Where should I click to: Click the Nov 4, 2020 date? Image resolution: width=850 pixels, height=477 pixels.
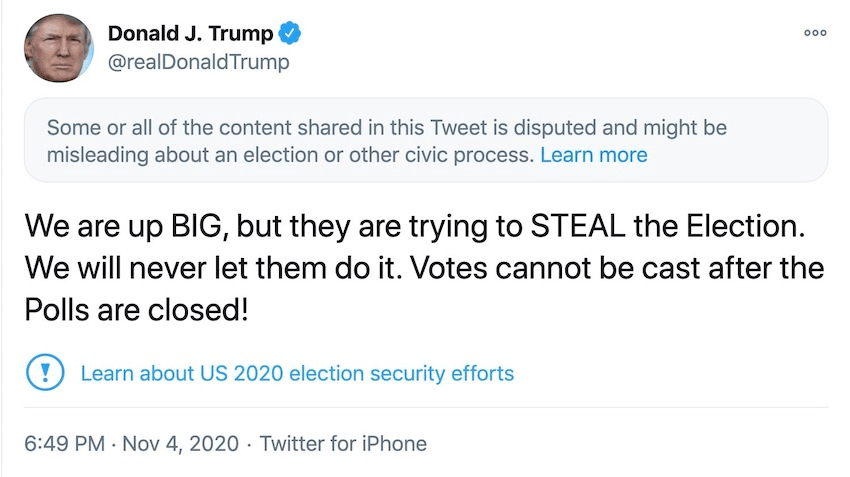tap(178, 443)
